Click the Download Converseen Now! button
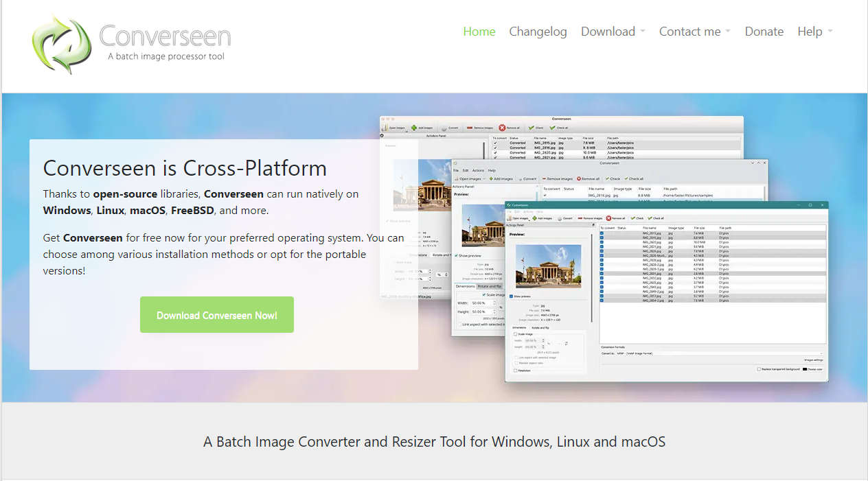This screenshot has height=481, width=868. pos(217,315)
